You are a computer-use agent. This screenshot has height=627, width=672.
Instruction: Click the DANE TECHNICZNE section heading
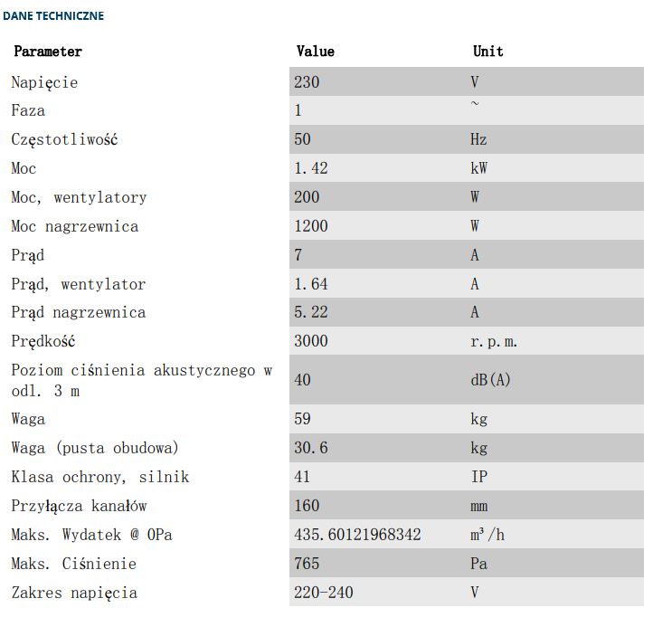[53, 16]
